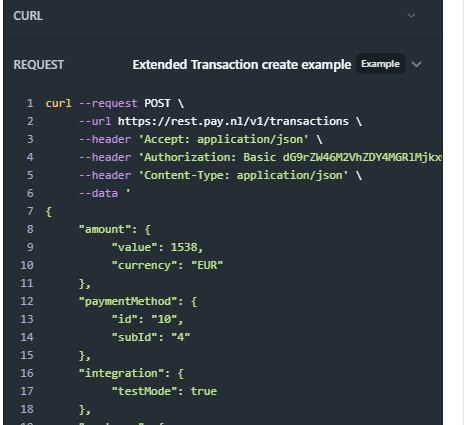Click the https://rest.pay.nl/v1/transactions URL
Screen dimensions: 470x425
[x=233, y=121]
